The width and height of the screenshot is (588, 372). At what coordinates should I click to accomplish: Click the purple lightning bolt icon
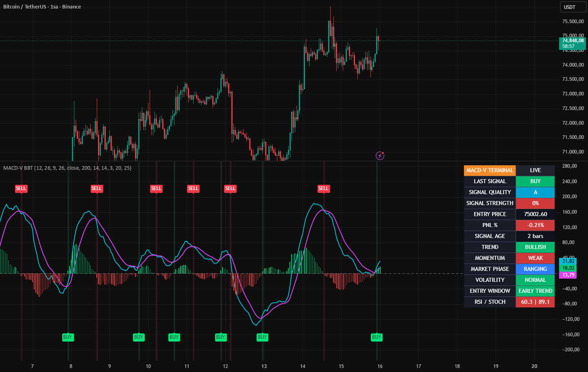380,156
